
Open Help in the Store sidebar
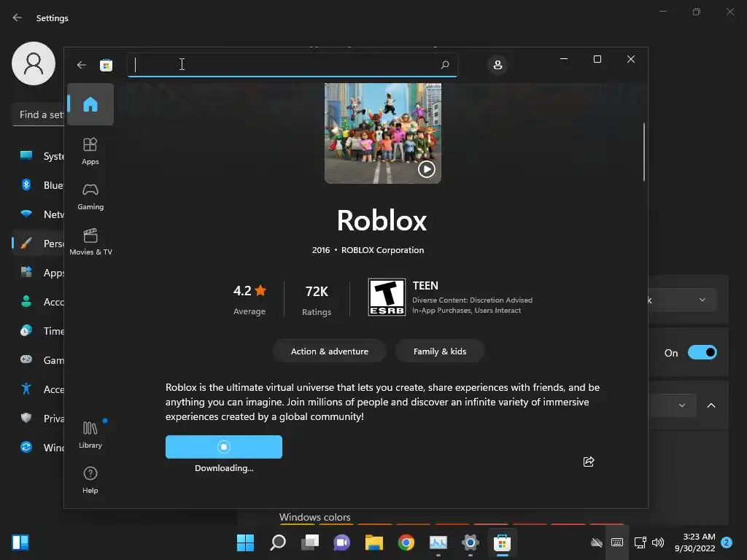point(90,480)
